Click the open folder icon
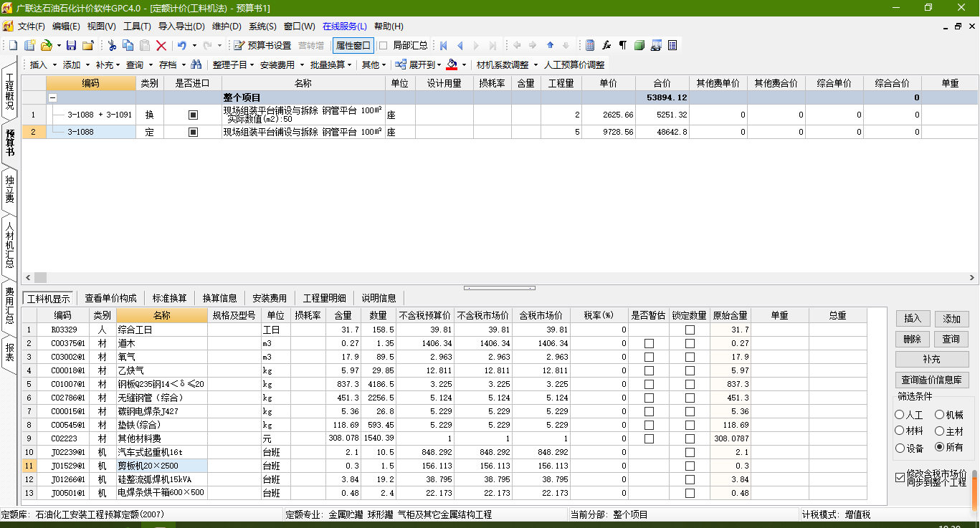The width and height of the screenshot is (980, 528). coord(46,45)
